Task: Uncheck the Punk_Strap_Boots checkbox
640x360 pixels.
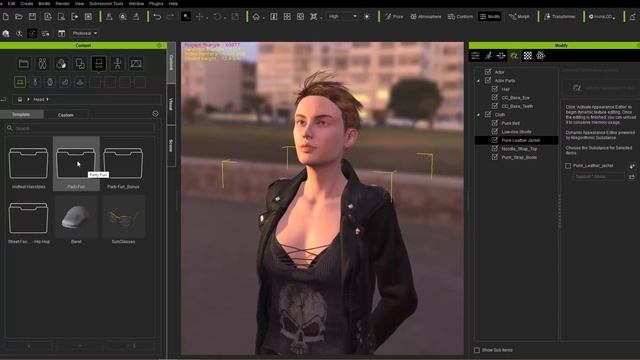Action: (495, 157)
